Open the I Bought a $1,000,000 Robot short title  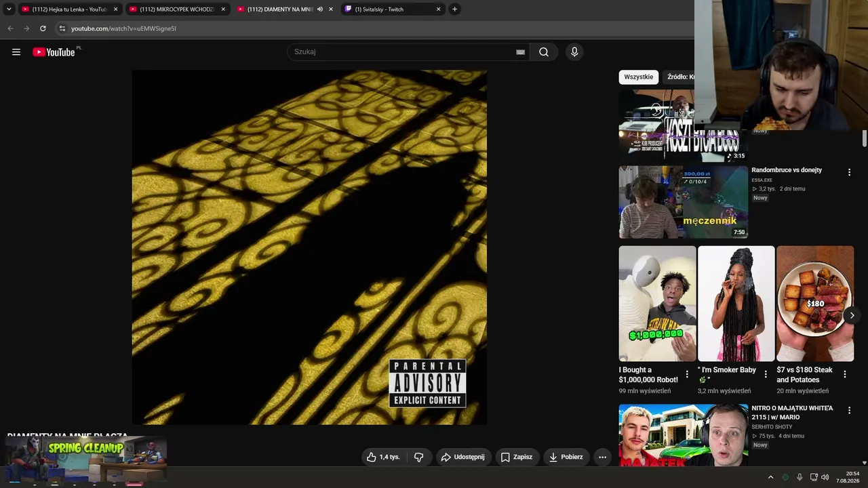pos(648,375)
